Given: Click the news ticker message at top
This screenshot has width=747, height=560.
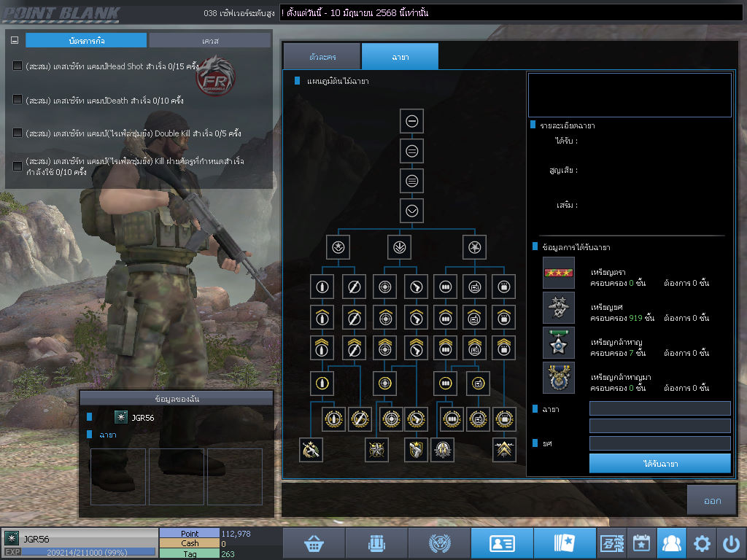Looking at the screenshot, I should pyautogui.click(x=355, y=13).
